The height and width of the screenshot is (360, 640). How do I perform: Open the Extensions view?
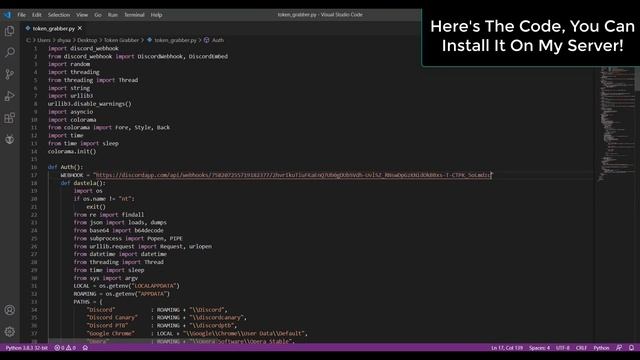9,118
